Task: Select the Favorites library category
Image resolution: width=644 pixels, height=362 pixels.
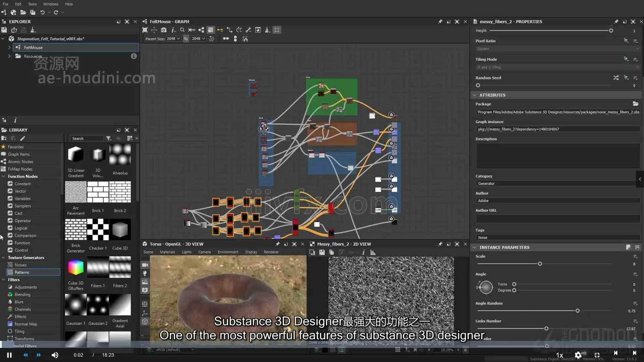Action: point(16,147)
